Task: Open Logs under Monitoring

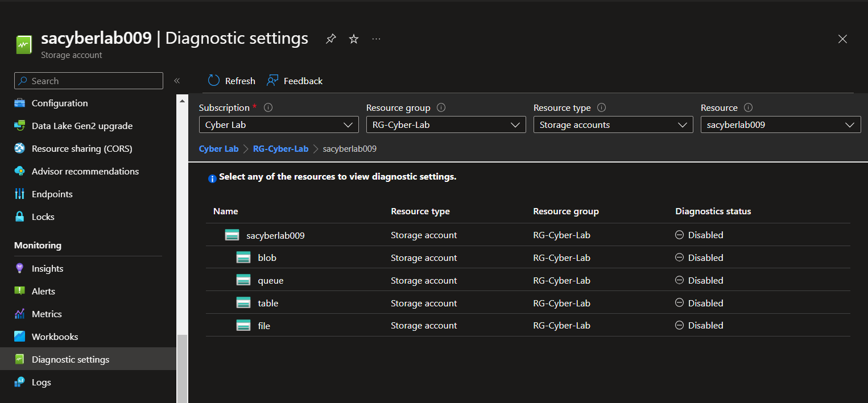Action: [89, 382]
